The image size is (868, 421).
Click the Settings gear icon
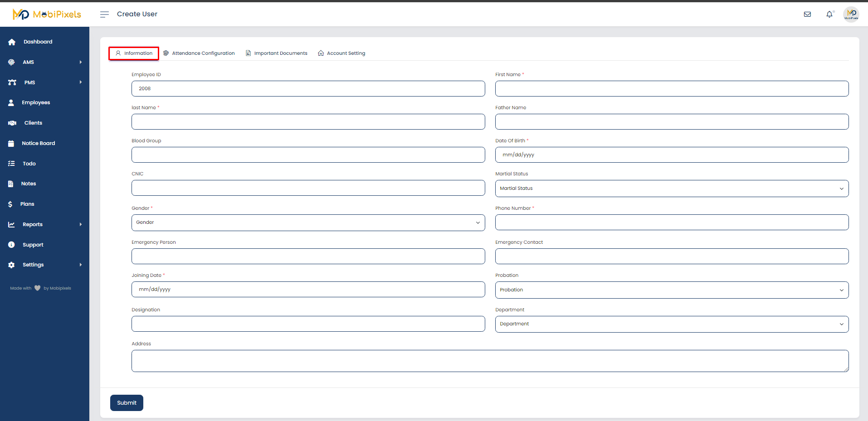point(11,265)
